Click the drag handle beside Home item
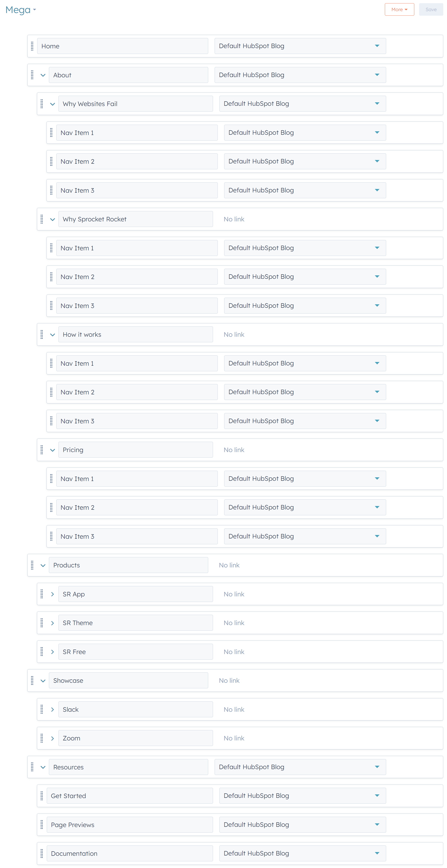 (32, 46)
